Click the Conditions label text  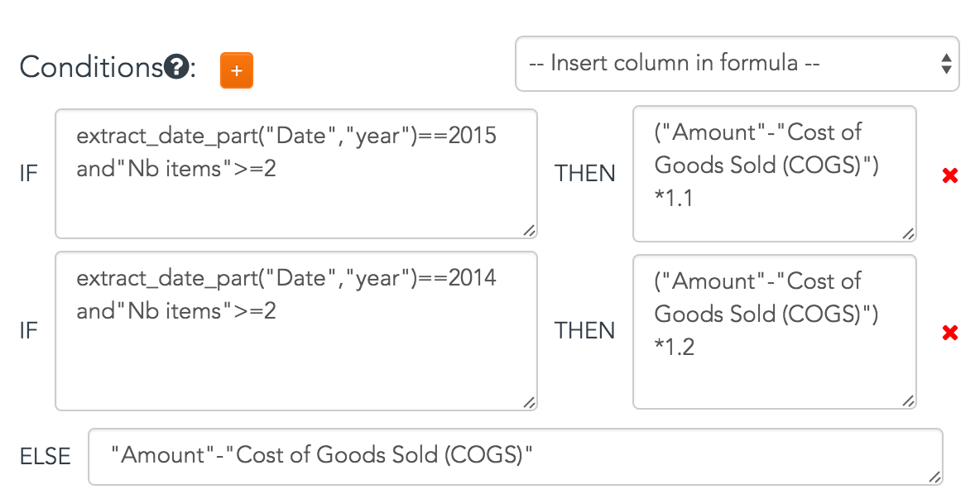(x=91, y=67)
